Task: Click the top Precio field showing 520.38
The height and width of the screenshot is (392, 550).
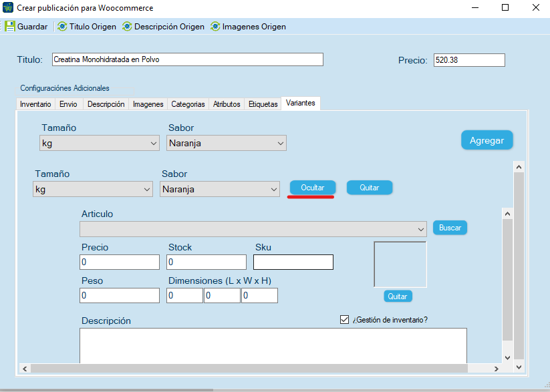Action: pyautogui.click(x=469, y=60)
